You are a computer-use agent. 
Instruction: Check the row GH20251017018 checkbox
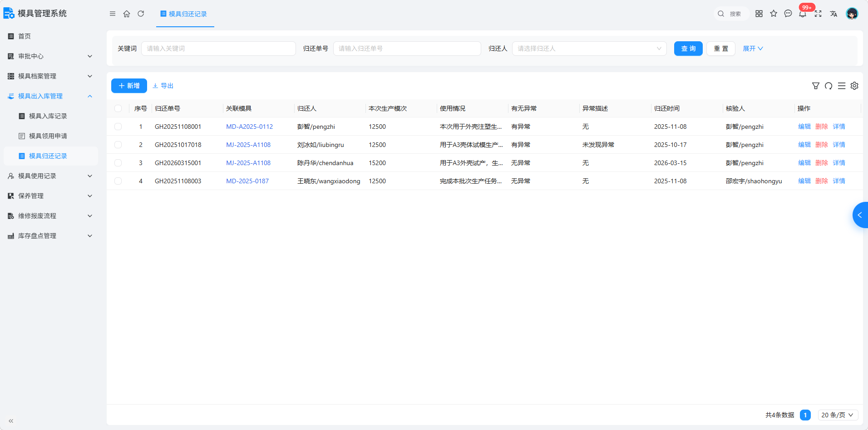(x=118, y=145)
